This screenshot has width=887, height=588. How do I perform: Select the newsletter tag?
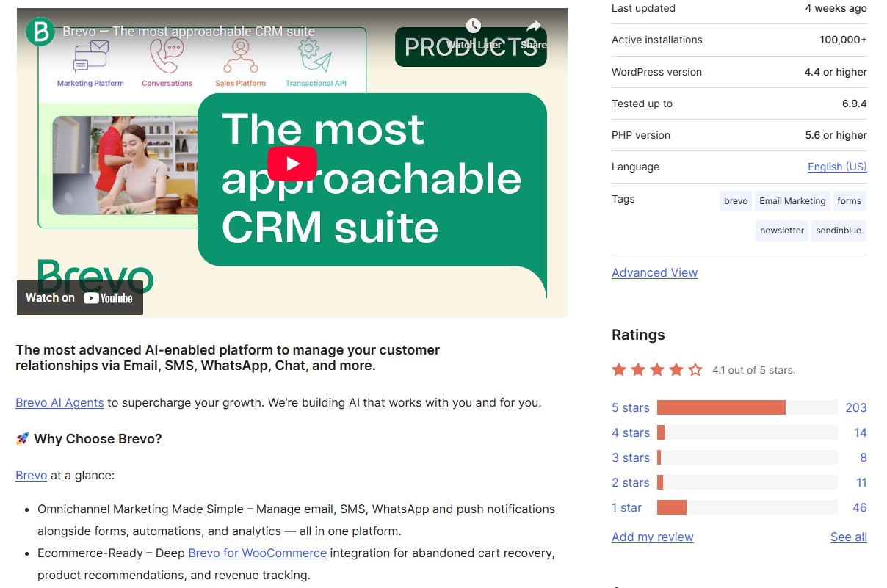781,230
